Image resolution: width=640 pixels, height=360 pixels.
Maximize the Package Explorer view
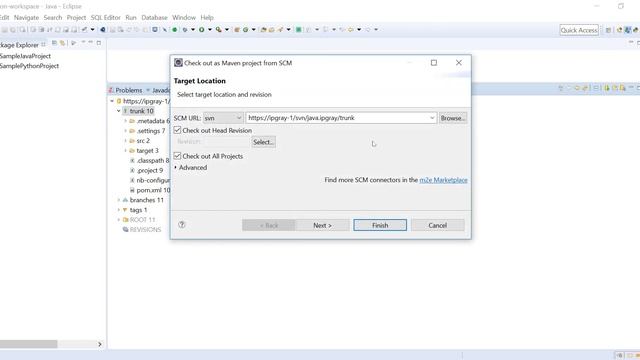click(x=98, y=43)
